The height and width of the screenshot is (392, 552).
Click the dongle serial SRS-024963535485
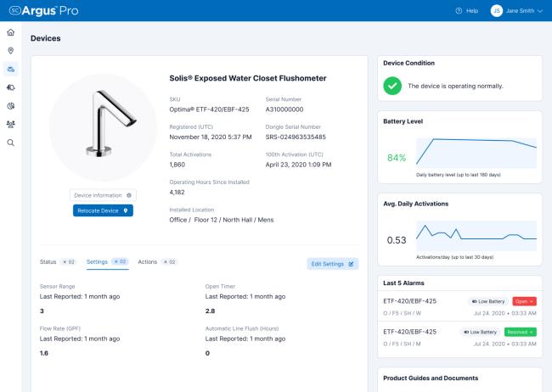click(x=296, y=137)
